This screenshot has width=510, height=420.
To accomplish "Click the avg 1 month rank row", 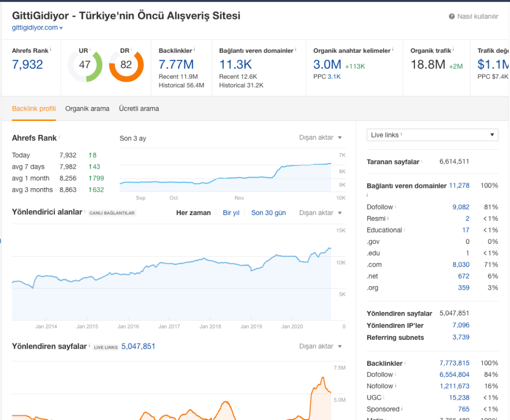I will pyautogui.click(x=58, y=179).
